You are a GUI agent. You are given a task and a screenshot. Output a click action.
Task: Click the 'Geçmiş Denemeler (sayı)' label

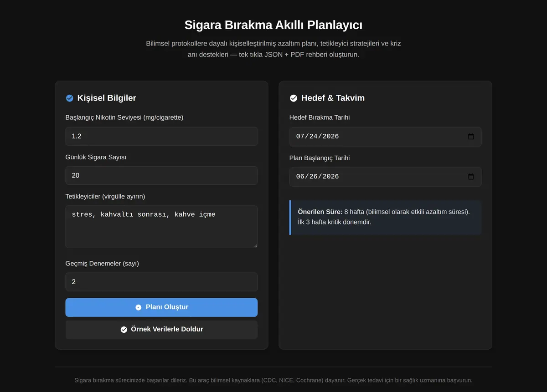pos(102,263)
